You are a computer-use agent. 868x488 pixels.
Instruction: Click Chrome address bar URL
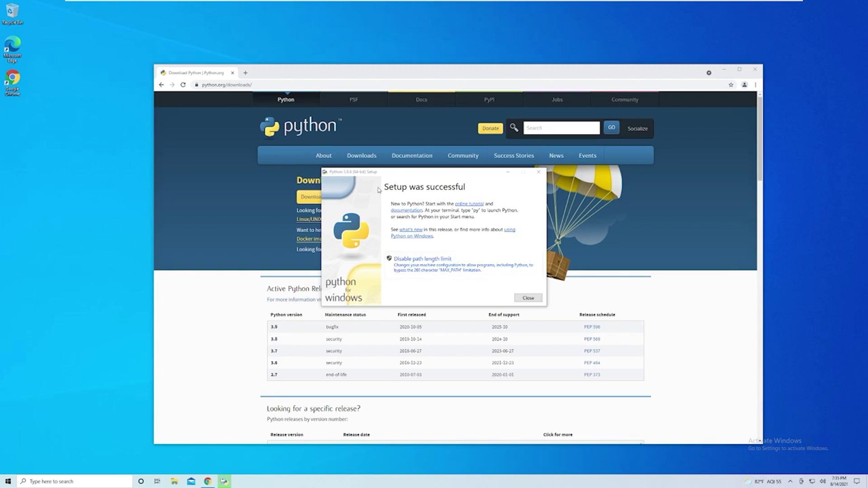point(226,84)
